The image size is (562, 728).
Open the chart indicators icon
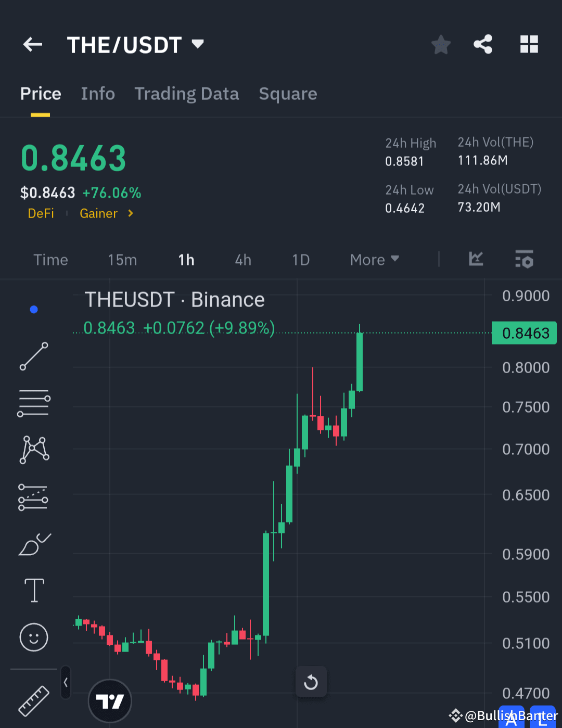click(x=475, y=259)
